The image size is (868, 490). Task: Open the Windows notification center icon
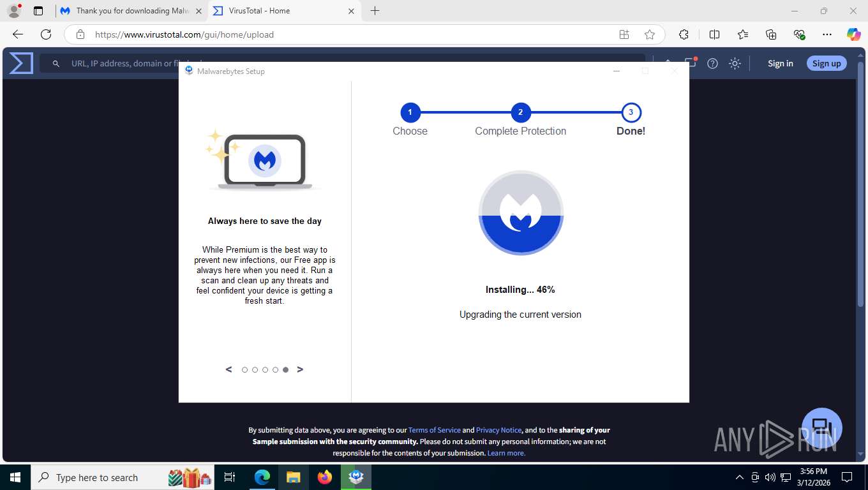coord(847,477)
